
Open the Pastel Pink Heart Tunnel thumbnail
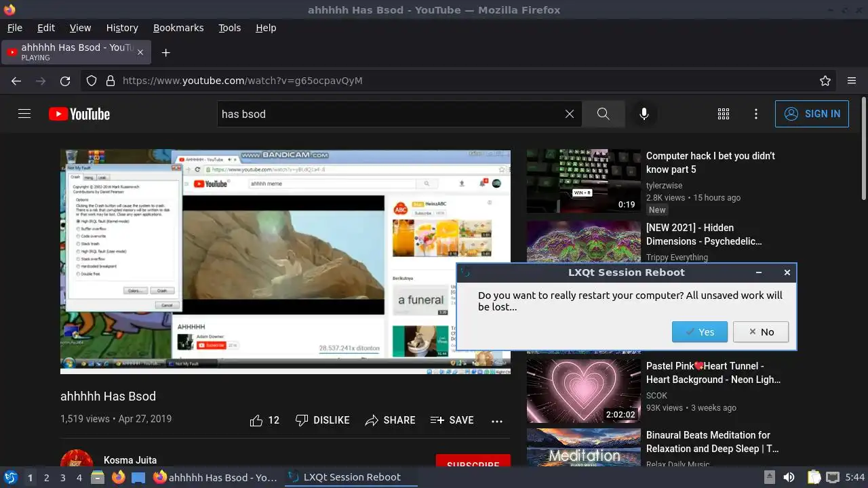584,391
